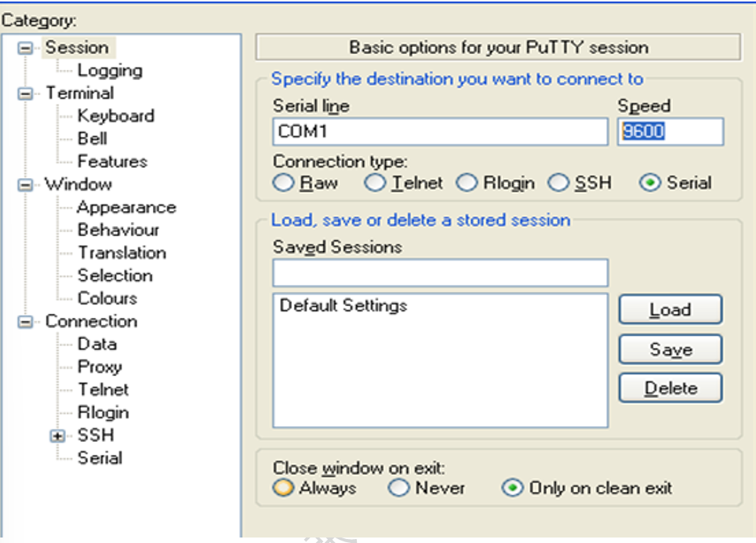The width and height of the screenshot is (756, 543).
Task: Delete the selected saved session
Action: click(671, 388)
